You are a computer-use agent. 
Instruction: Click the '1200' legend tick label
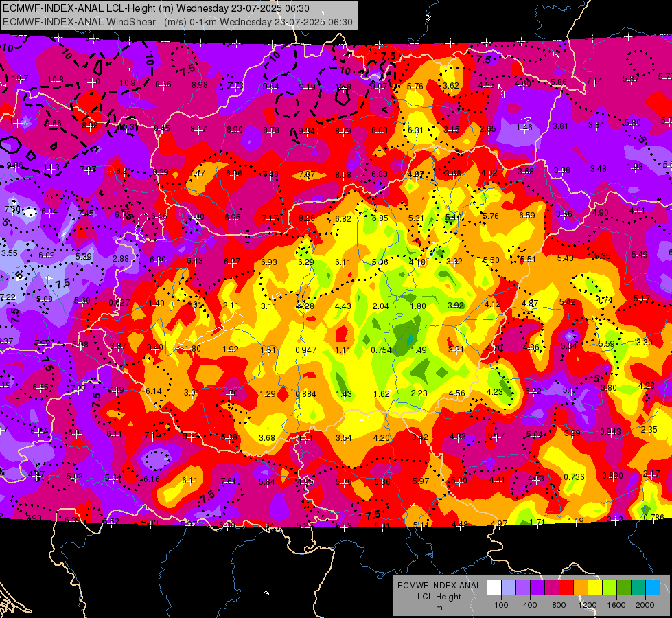point(587,605)
